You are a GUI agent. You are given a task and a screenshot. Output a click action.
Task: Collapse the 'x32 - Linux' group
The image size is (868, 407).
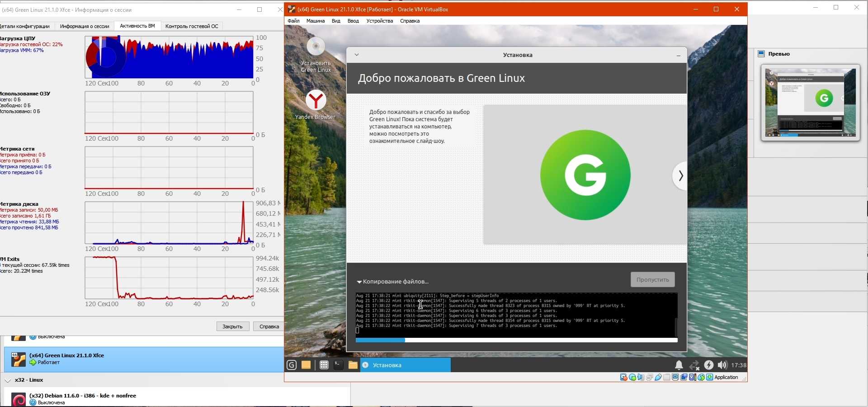coord(8,380)
